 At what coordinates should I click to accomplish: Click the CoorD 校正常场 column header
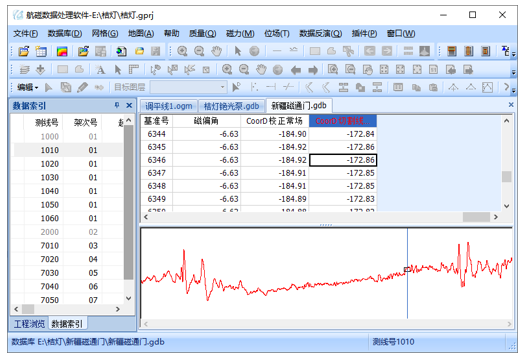(x=274, y=121)
